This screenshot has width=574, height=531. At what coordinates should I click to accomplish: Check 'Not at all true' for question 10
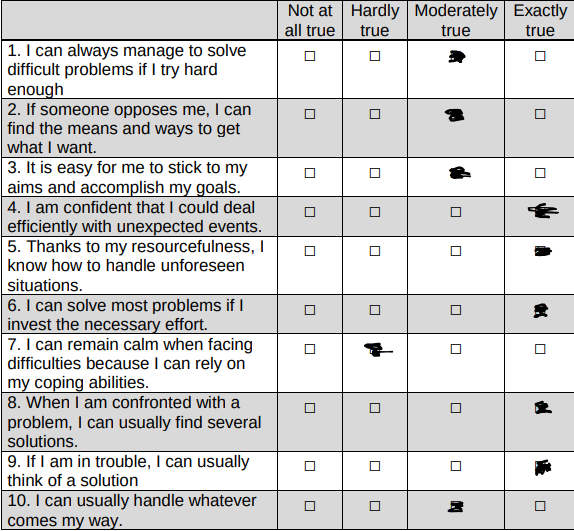point(310,506)
